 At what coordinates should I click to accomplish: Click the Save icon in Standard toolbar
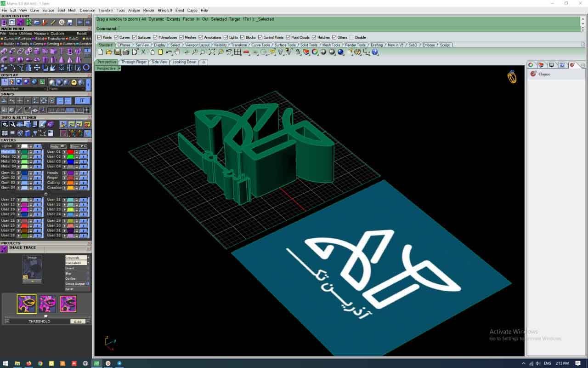click(117, 52)
